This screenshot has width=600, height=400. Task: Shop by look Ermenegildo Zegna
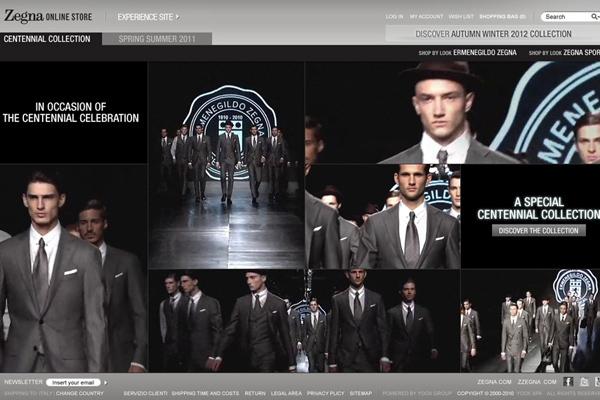pos(467,52)
